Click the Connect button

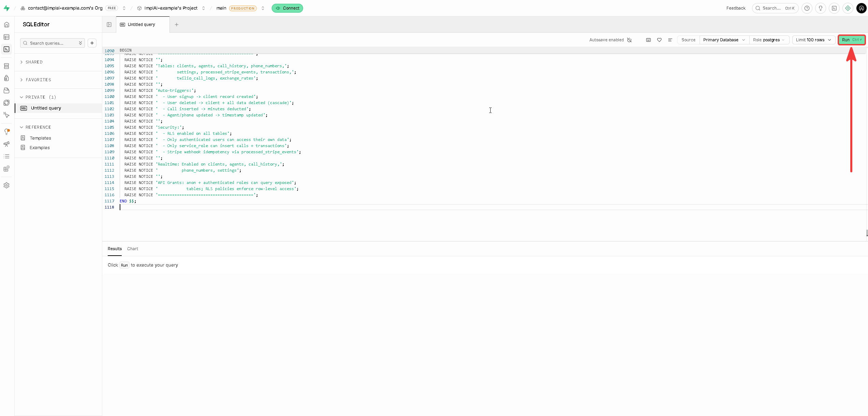coord(287,8)
